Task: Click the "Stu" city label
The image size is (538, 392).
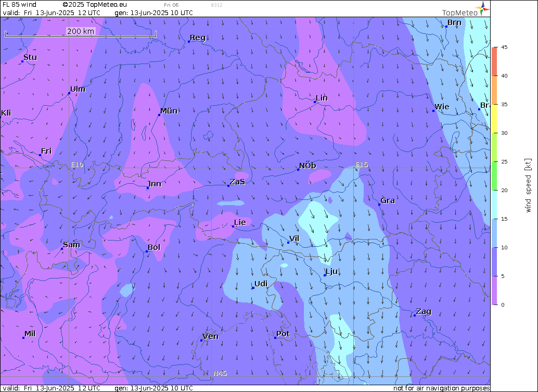Action: coord(30,57)
